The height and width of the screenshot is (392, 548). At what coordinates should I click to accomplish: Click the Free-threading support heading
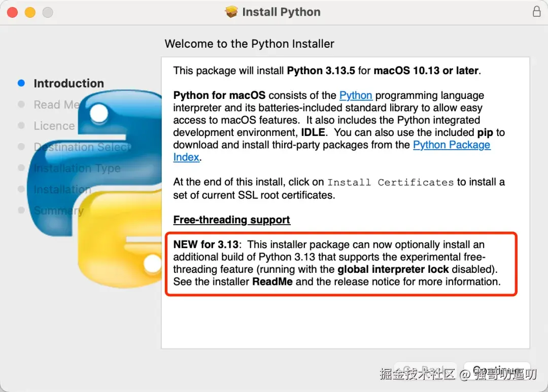click(x=231, y=220)
